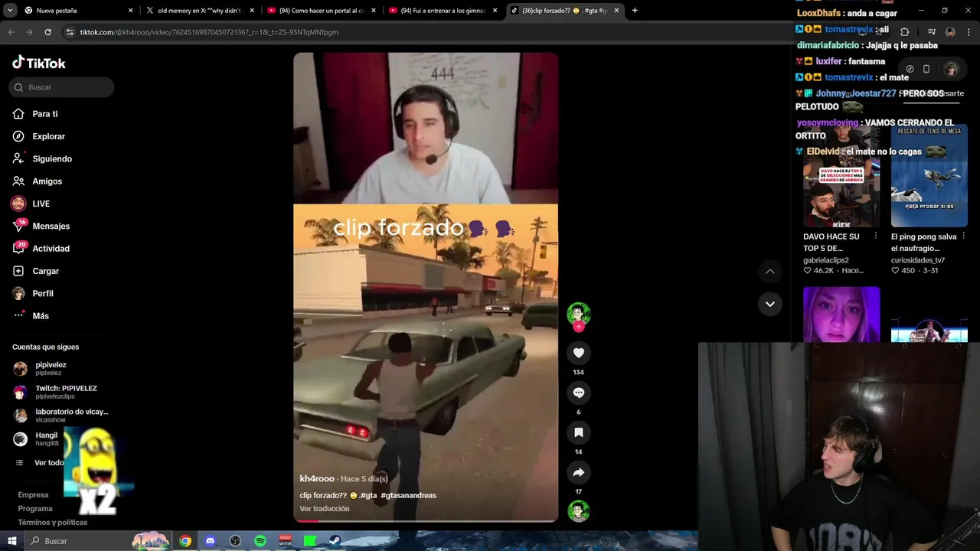The height and width of the screenshot is (551, 980).
Task: Click the TikTok logo
Action: click(x=39, y=63)
